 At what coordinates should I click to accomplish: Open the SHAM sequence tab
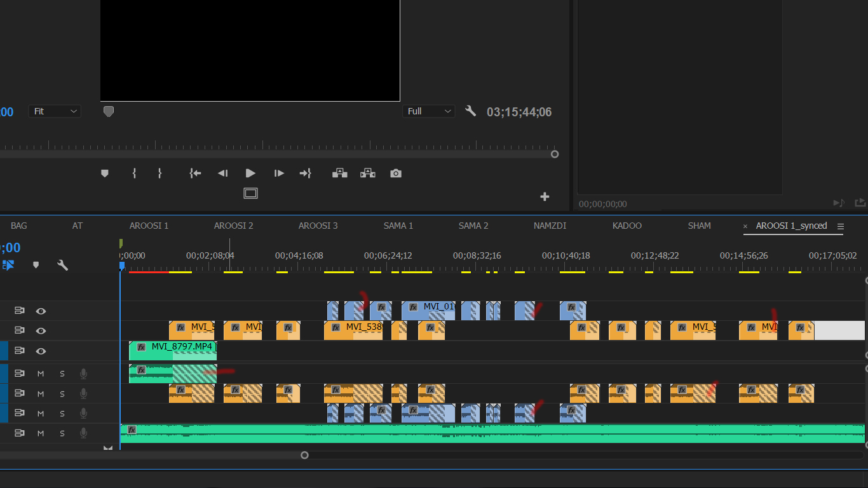[699, 226]
